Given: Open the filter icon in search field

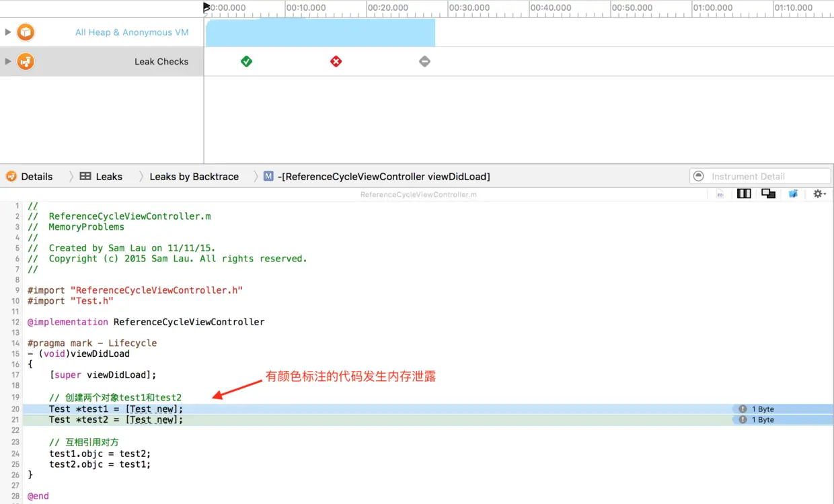Looking at the screenshot, I should pos(699,176).
